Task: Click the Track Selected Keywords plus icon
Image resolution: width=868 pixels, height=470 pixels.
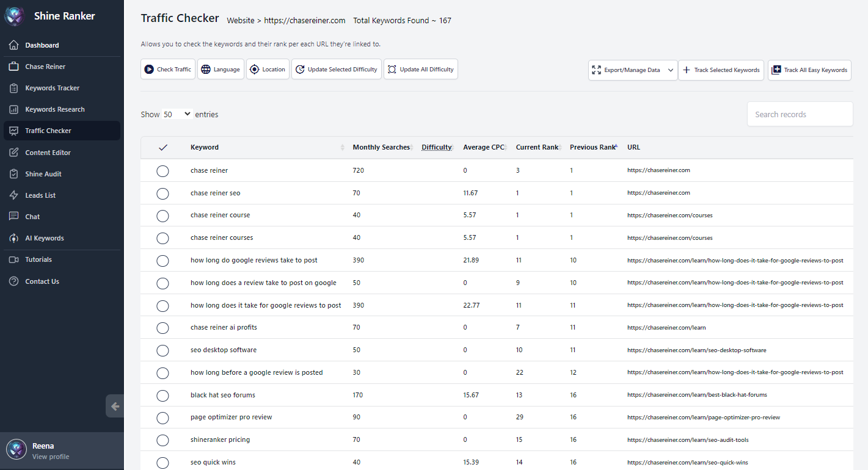Action: click(687, 70)
